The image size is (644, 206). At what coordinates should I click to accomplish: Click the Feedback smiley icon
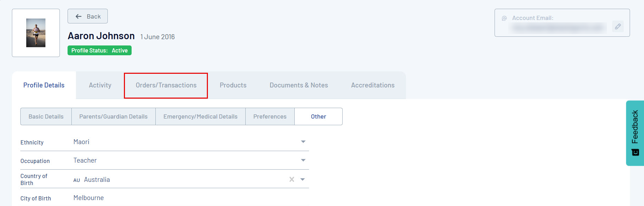[635, 152]
